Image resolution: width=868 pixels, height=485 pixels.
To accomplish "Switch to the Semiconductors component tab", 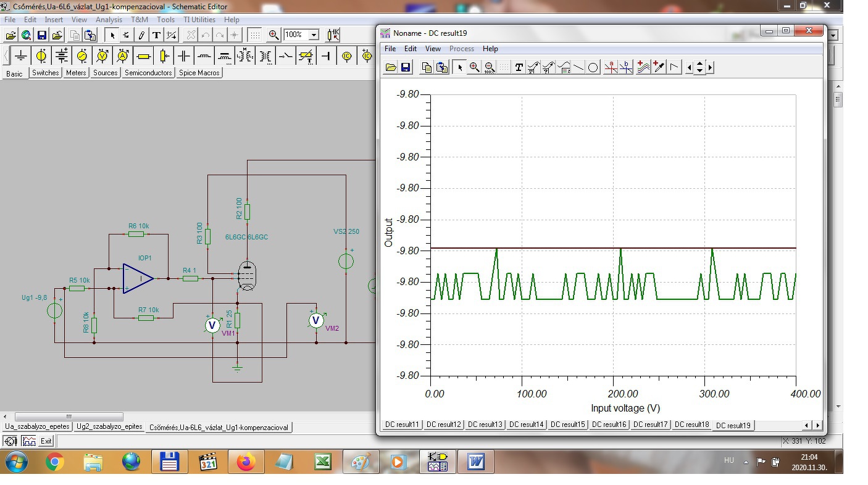I will [148, 73].
